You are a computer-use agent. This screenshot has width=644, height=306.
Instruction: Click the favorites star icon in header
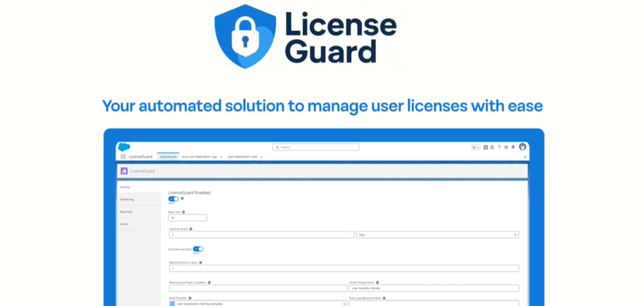[x=474, y=147]
